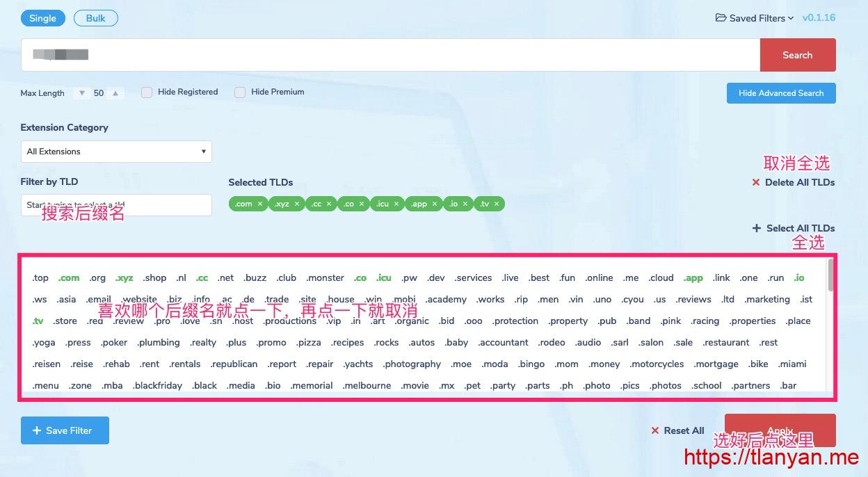Viewport: 868px width, 477px height.
Task: Click the Hide Advanced Search button
Action: pos(780,93)
